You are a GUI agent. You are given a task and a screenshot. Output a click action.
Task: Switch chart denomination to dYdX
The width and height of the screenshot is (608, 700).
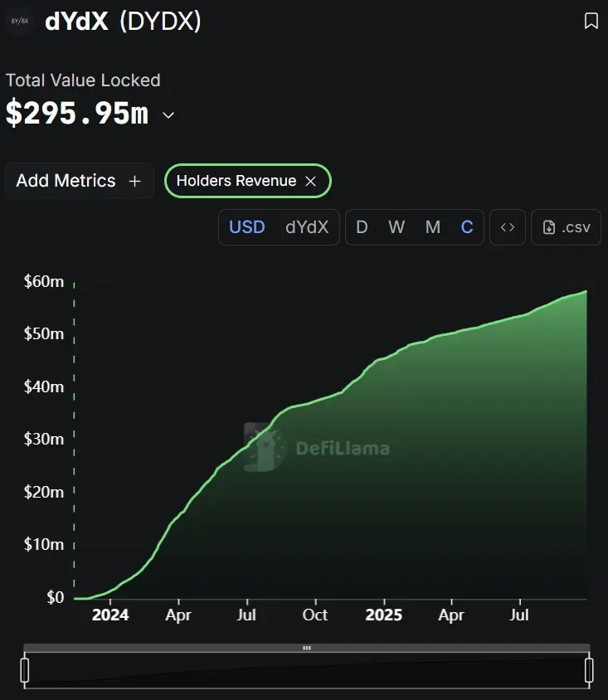(307, 227)
